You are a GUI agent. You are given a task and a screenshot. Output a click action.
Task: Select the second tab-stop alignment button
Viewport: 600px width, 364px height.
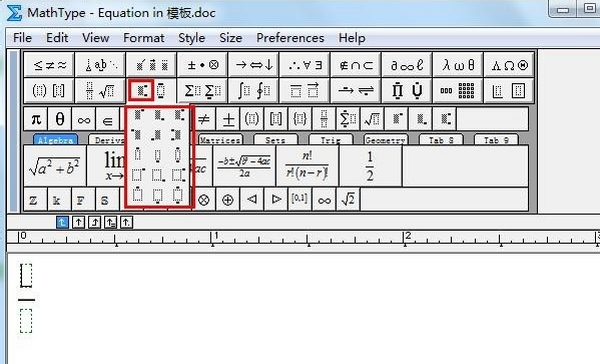pos(78,222)
